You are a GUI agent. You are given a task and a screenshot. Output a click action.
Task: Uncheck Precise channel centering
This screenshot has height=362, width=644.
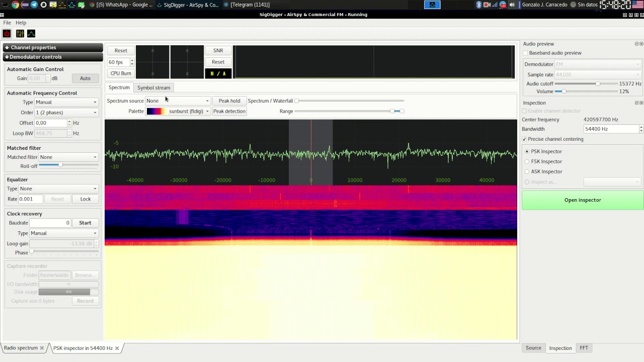click(x=524, y=139)
